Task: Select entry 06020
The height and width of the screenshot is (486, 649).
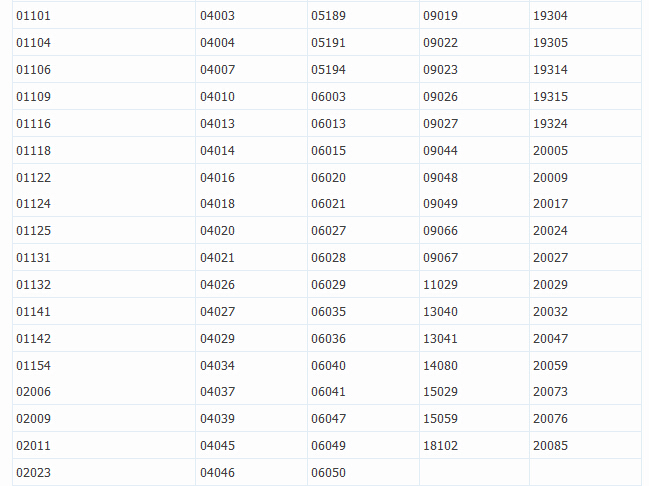Action: [x=328, y=177]
